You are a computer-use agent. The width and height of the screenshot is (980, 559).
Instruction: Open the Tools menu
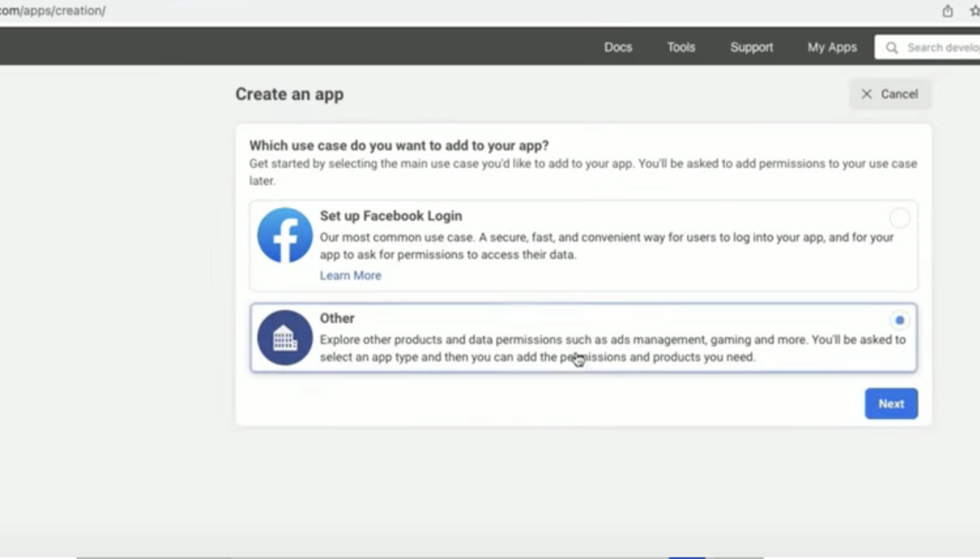(681, 47)
